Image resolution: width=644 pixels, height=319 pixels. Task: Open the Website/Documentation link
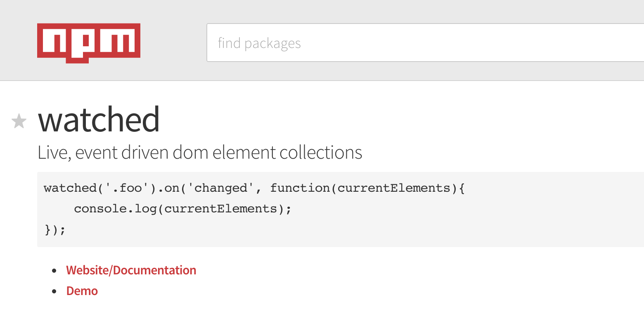pyautogui.click(x=131, y=270)
